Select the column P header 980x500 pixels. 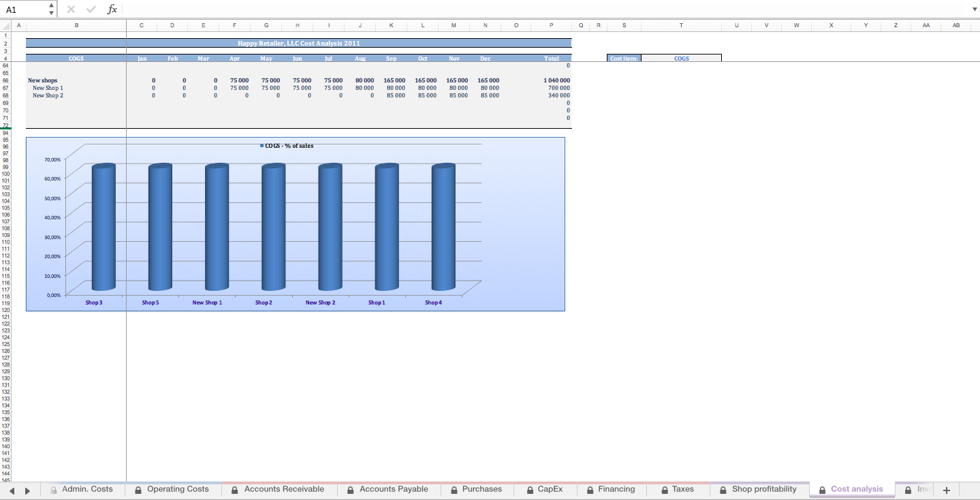[x=551, y=25]
